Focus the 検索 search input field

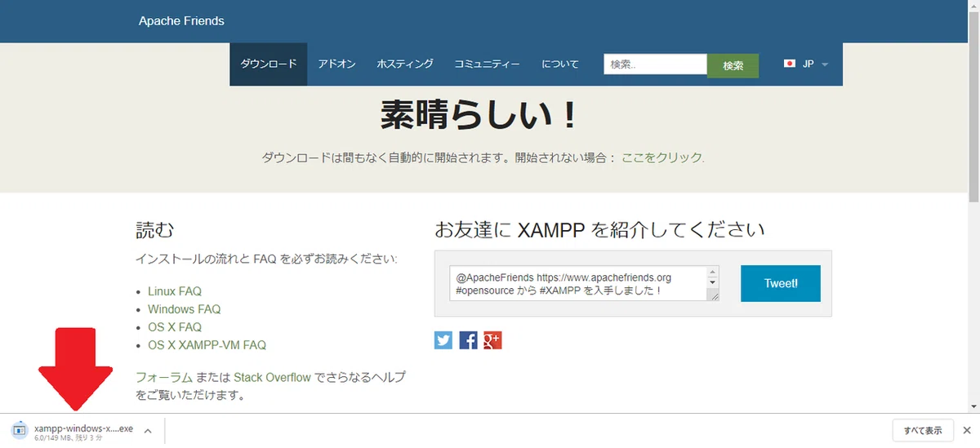655,64
